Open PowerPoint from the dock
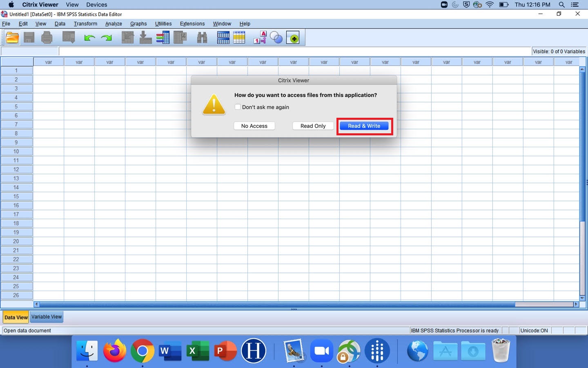The image size is (588, 368). tap(225, 351)
